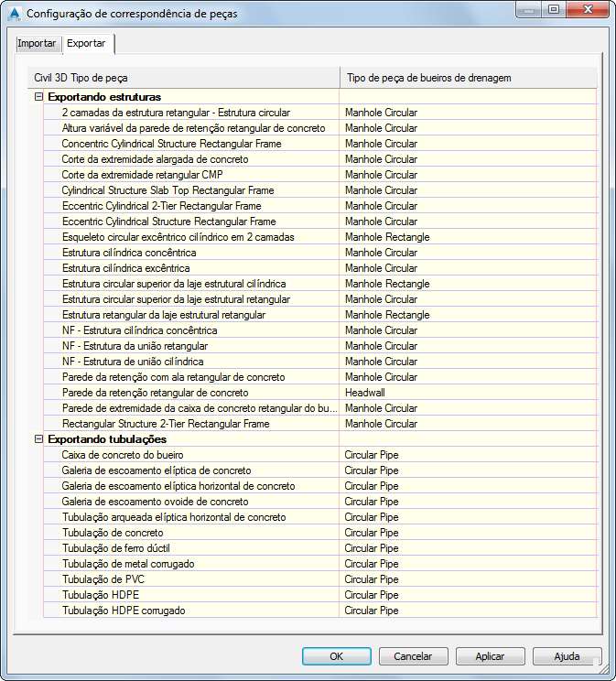Image resolution: width=616 pixels, height=681 pixels.
Task: Switch to the Importar tab
Action: pos(38,43)
